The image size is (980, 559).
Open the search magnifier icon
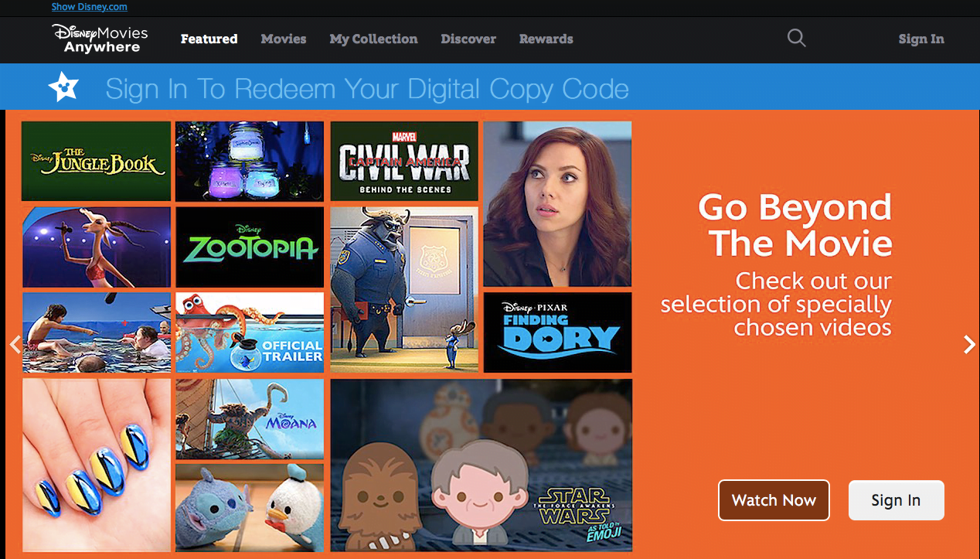pos(796,38)
